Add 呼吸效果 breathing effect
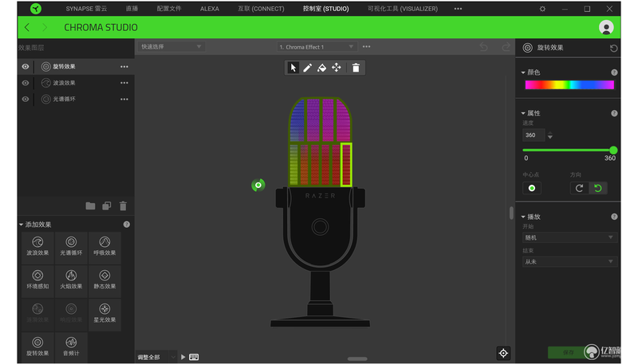The width and height of the screenshot is (638, 364). (x=104, y=246)
